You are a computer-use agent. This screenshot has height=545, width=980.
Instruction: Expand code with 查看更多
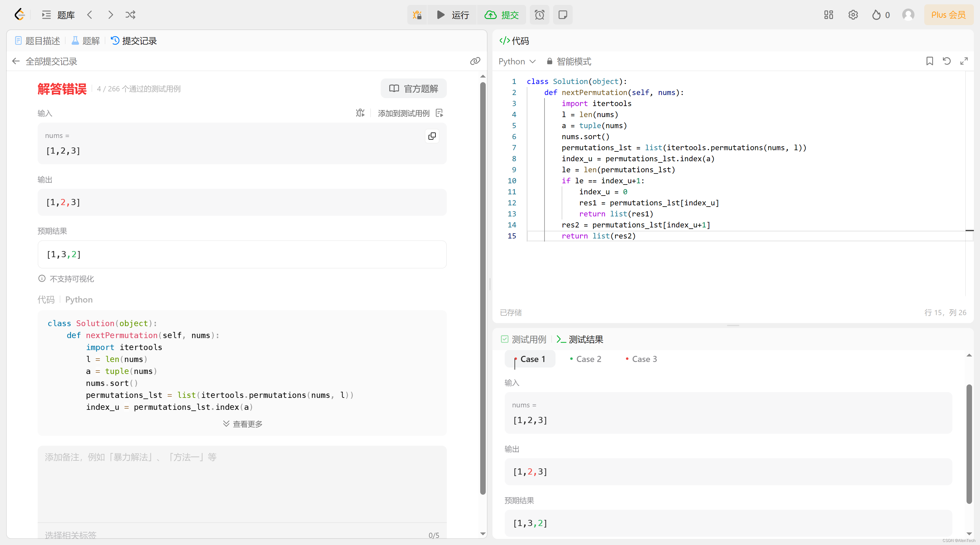click(x=243, y=424)
